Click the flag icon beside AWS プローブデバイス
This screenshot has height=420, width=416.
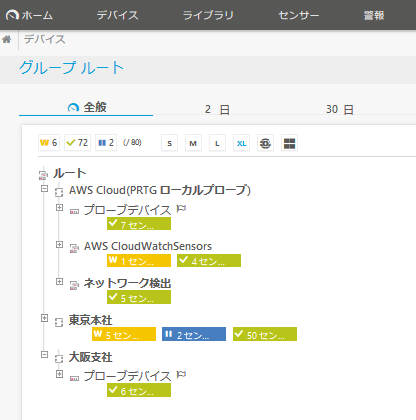point(181,209)
